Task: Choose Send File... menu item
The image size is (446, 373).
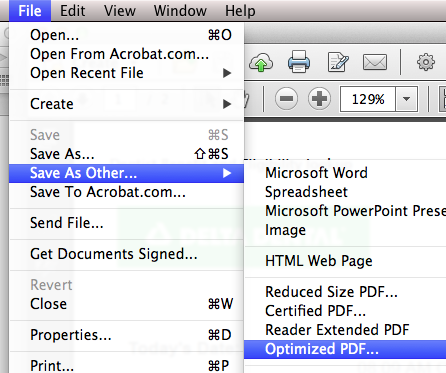Action: click(127, 223)
